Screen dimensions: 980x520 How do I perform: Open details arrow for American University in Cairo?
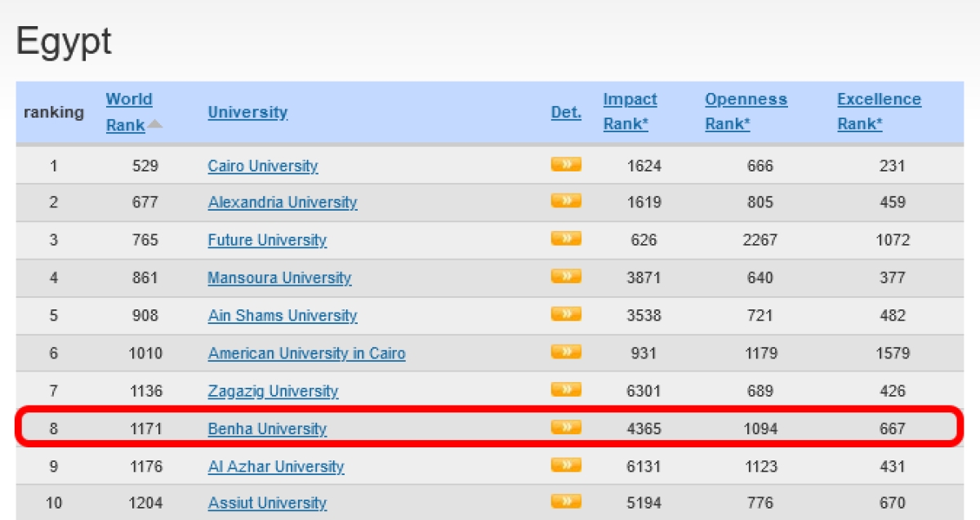[566, 352]
